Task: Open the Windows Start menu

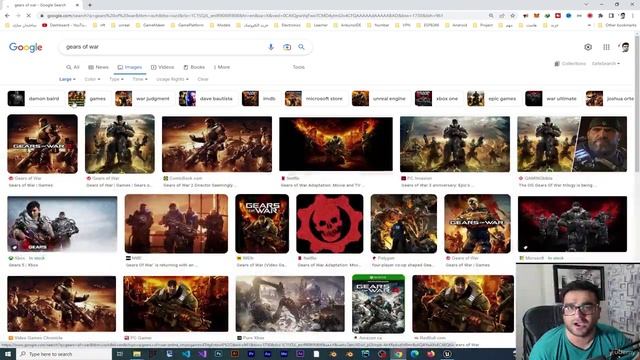Action: pos(7,354)
